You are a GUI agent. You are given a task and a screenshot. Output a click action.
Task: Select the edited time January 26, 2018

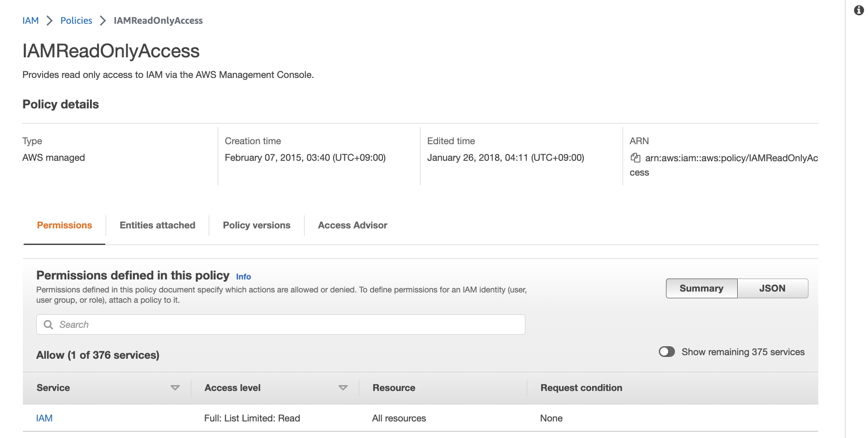pos(506,158)
